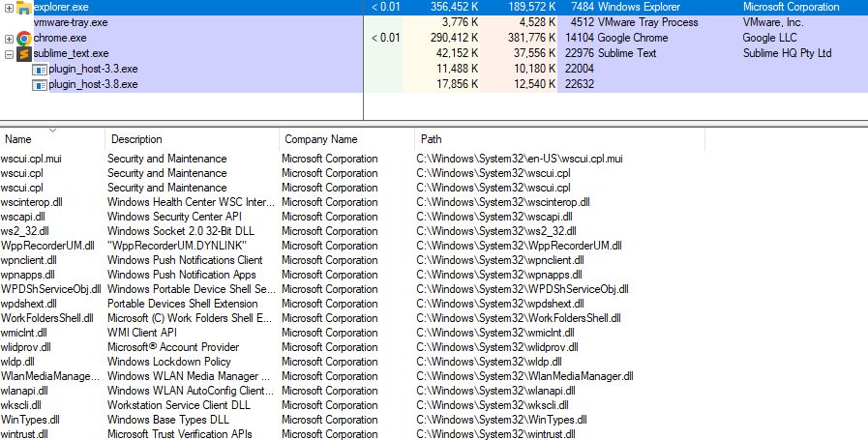Viewport: 868px width, 440px height.
Task: Click the Sublime Text process icon
Action: [24, 53]
